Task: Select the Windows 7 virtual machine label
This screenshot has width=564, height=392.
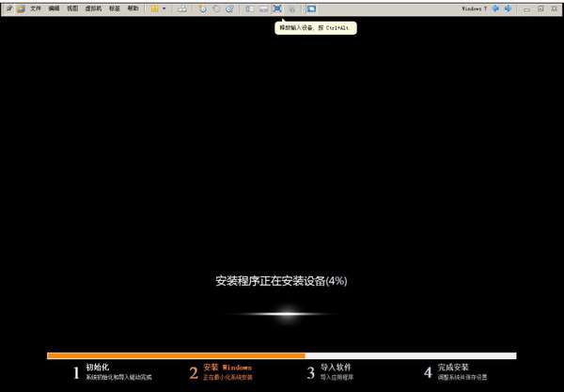Action: click(x=474, y=8)
